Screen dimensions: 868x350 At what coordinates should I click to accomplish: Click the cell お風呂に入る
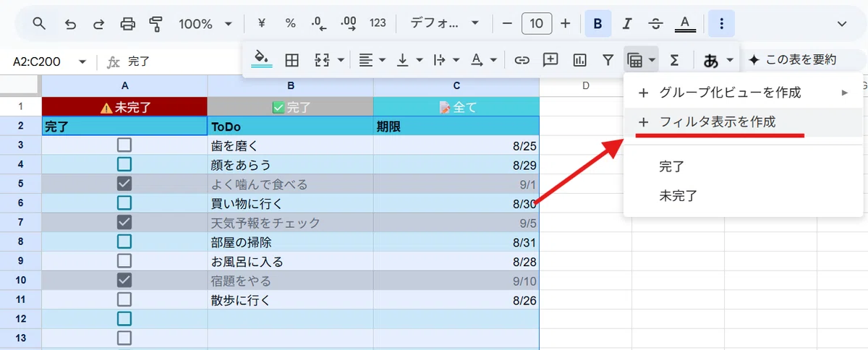(x=290, y=261)
